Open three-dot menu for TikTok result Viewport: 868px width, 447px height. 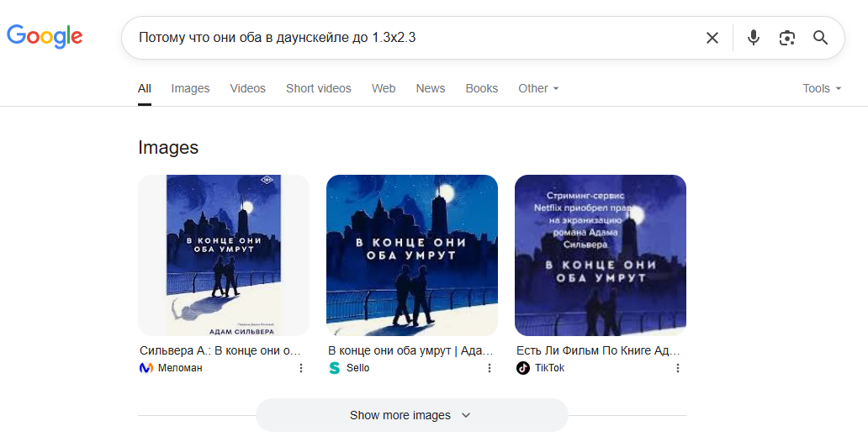click(678, 368)
